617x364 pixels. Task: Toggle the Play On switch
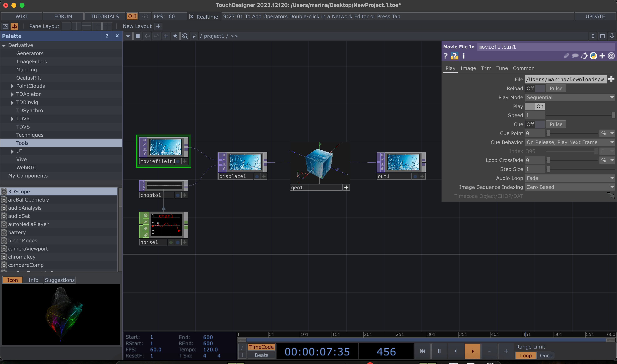click(535, 107)
